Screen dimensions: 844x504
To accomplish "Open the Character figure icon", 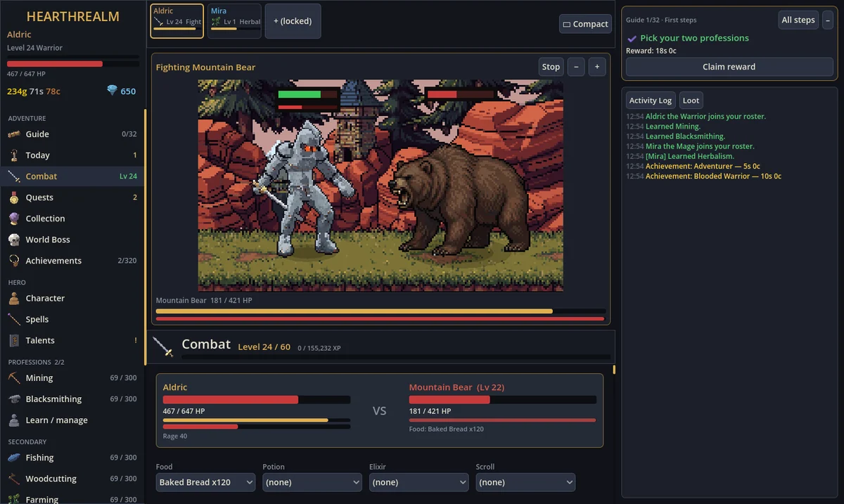I will coord(14,299).
